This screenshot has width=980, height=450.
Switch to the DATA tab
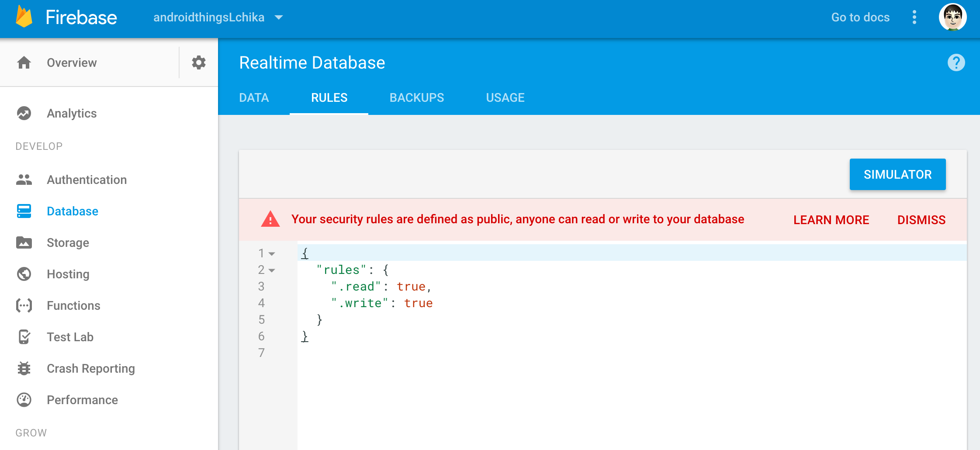click(254, 97)
